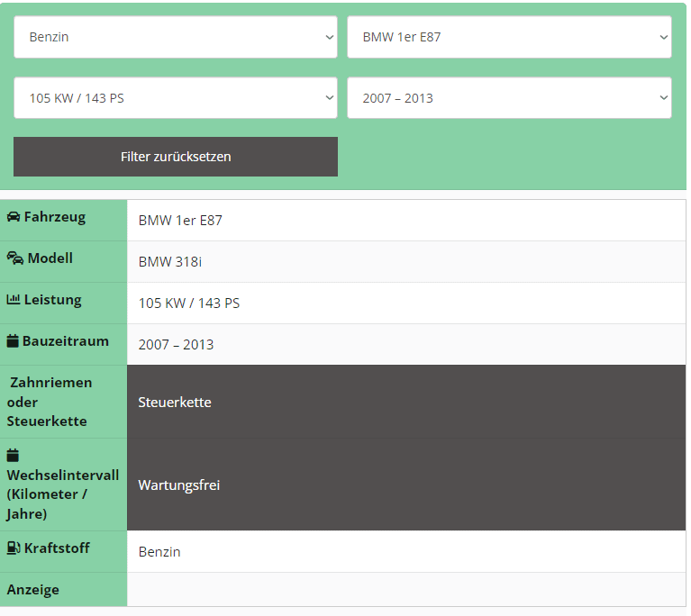Click the Steuerkette value cell

coord(406,402)
